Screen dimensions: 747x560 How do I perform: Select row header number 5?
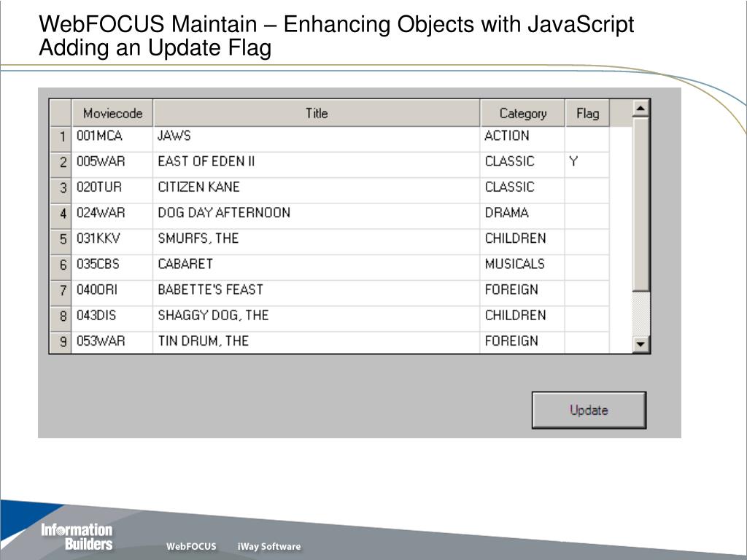pos(61,242)
